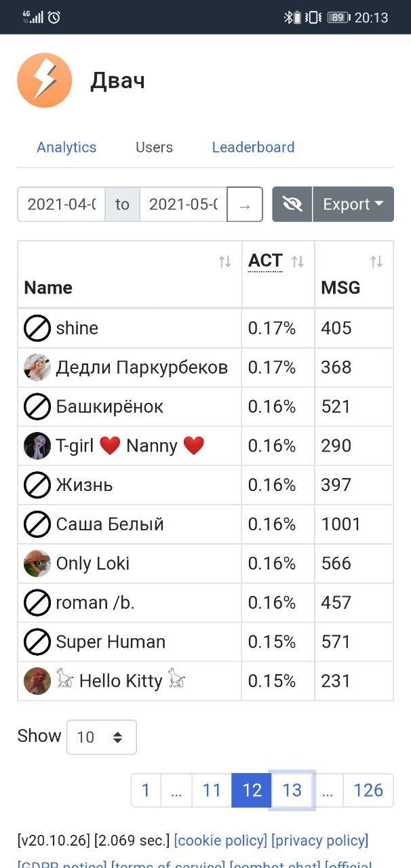Click the Only Loki avatar

point(37,564)
